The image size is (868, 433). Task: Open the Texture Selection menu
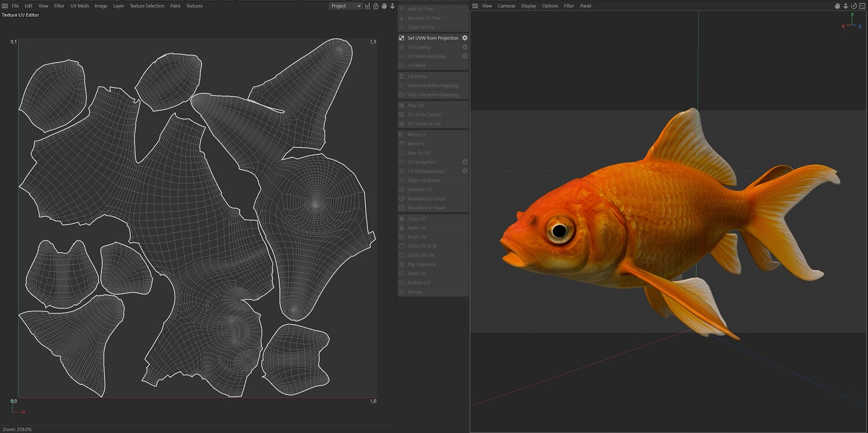tap(147, 6)
